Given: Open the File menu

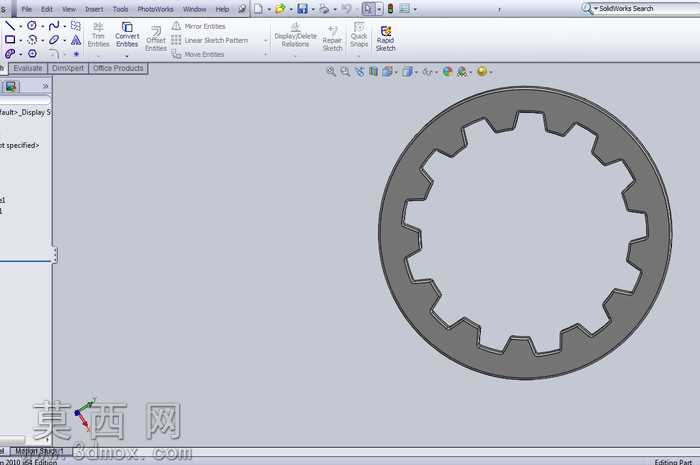Looking at the screenshot, I should 26,9.
